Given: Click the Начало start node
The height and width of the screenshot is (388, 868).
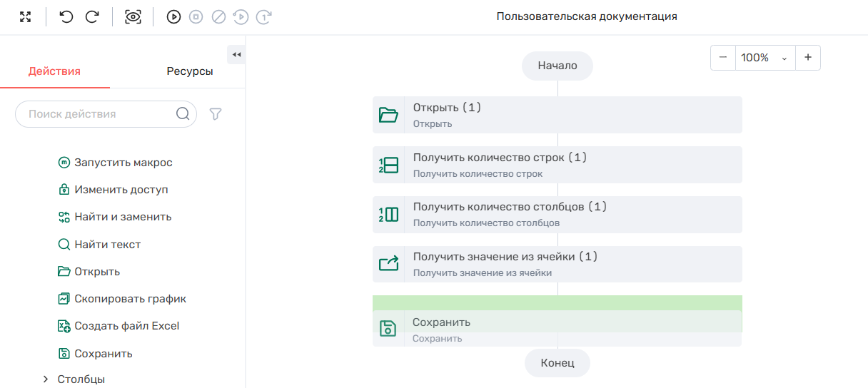Looking at the screenshot, I should (557, 66).
